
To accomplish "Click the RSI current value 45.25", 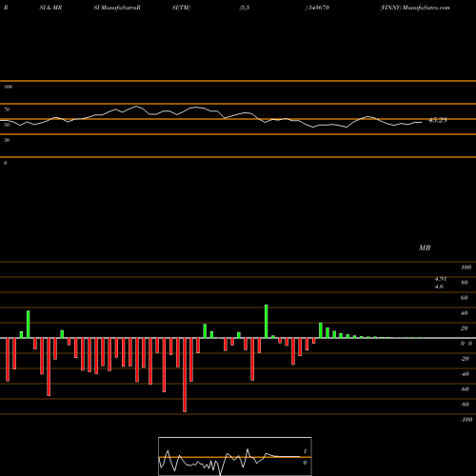I will pyautogui.click(x=438, y=120).
